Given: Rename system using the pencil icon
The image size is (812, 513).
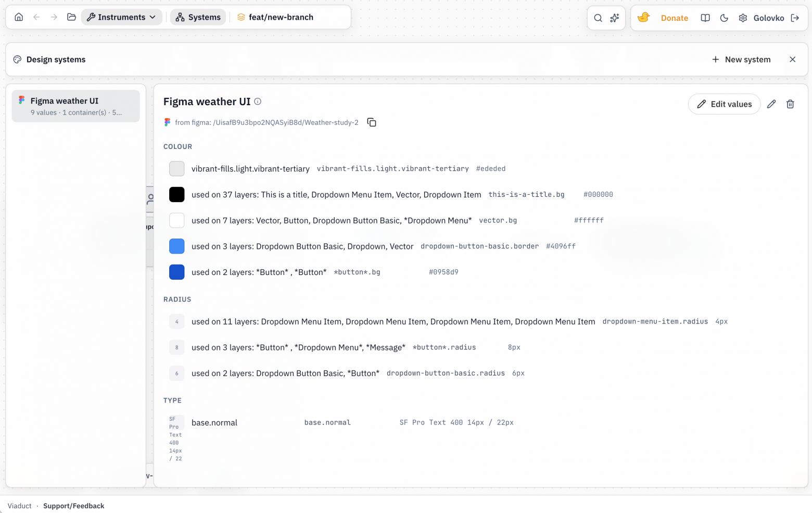Looking at the screenshot, I should coord(771,104).
